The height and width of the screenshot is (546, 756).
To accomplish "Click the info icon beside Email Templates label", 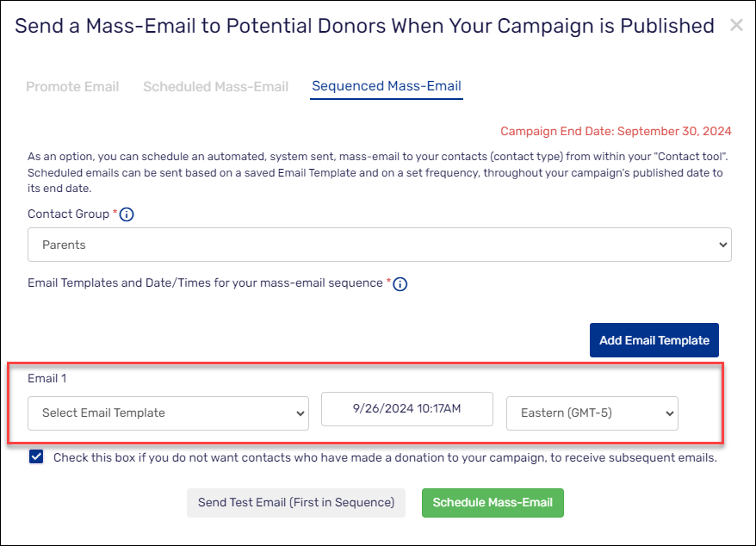I will [x=400, y=284].
